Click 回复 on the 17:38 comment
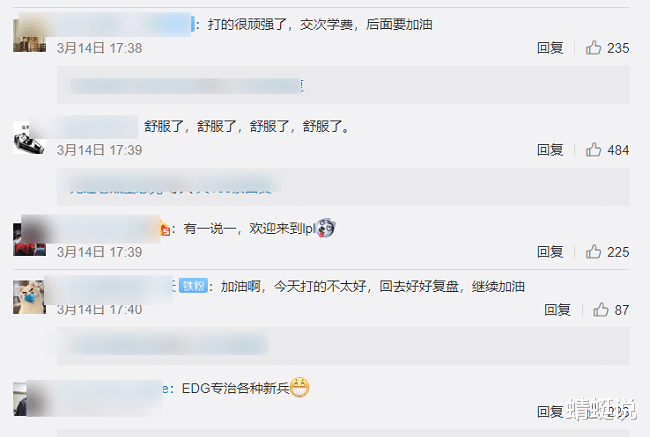Image resolution: width=650 pixels, height=437 pixels. tap(550, 48)
